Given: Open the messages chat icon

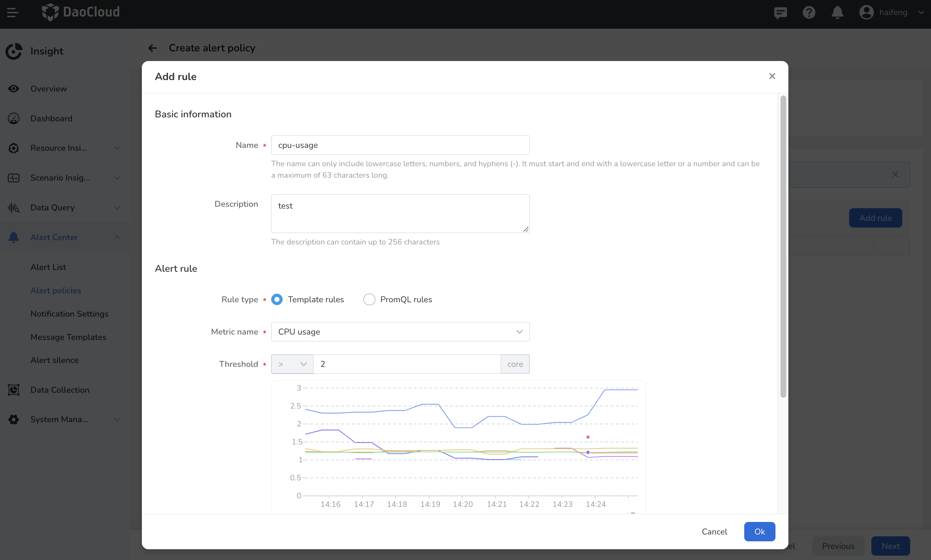Looking at the screenshot, I should click(781, 13).
